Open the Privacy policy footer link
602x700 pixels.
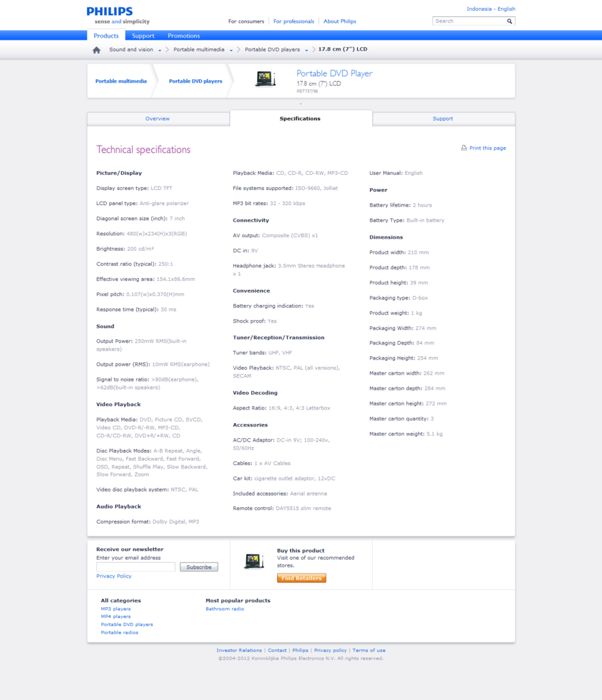[x=330, y=651]
